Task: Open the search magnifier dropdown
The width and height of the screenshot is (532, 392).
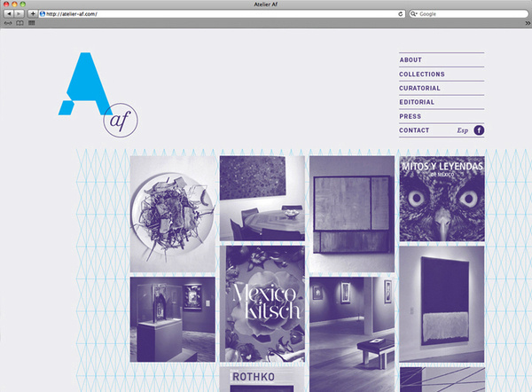Action: coord(413,14)
